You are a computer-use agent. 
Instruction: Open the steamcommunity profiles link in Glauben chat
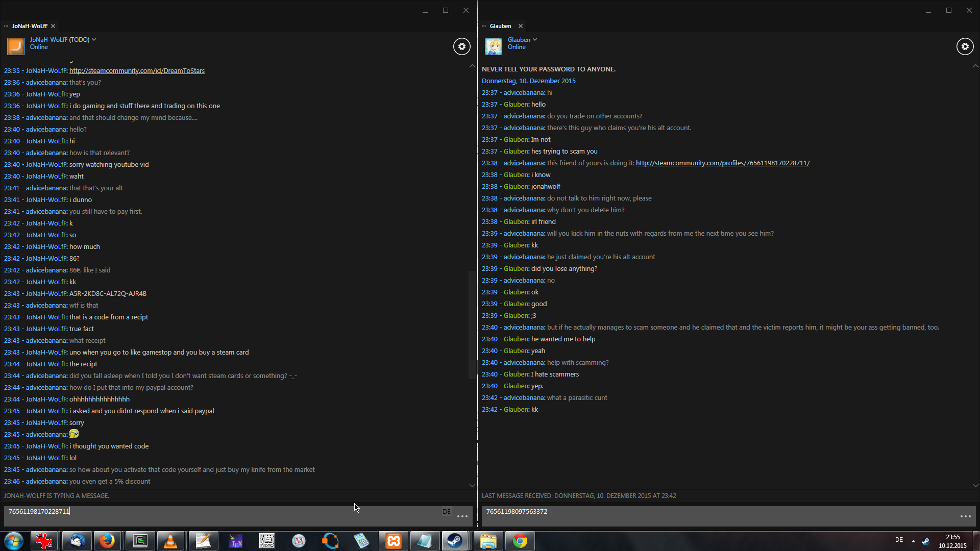pos(722,163)
